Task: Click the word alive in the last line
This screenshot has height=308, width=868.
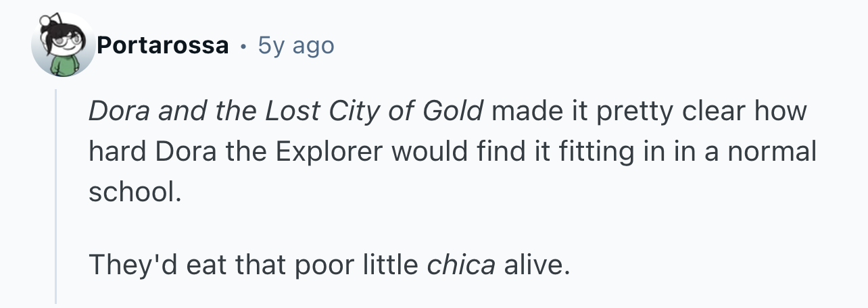Action: (x=534, y=265)
